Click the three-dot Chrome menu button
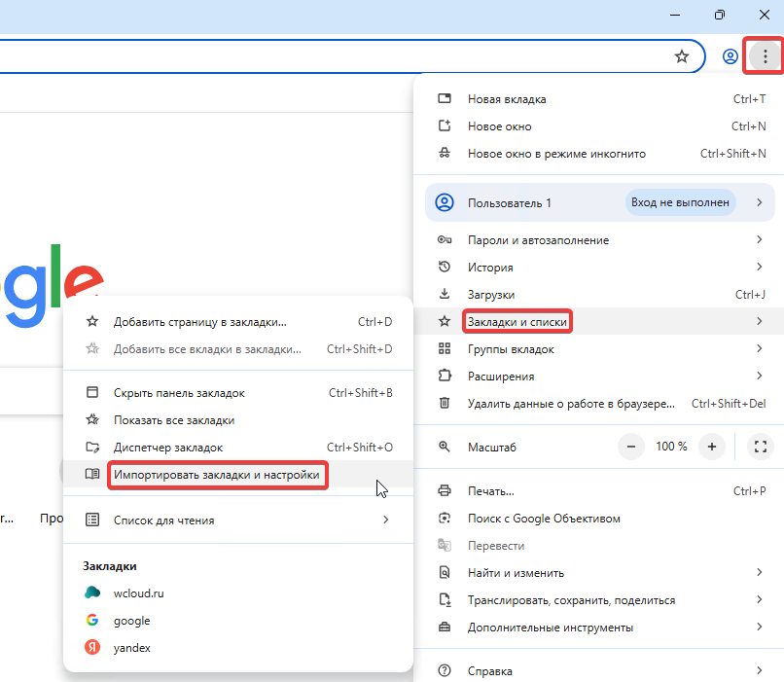Viewport: 784px width, 682px height. click(x=766, y=56)
